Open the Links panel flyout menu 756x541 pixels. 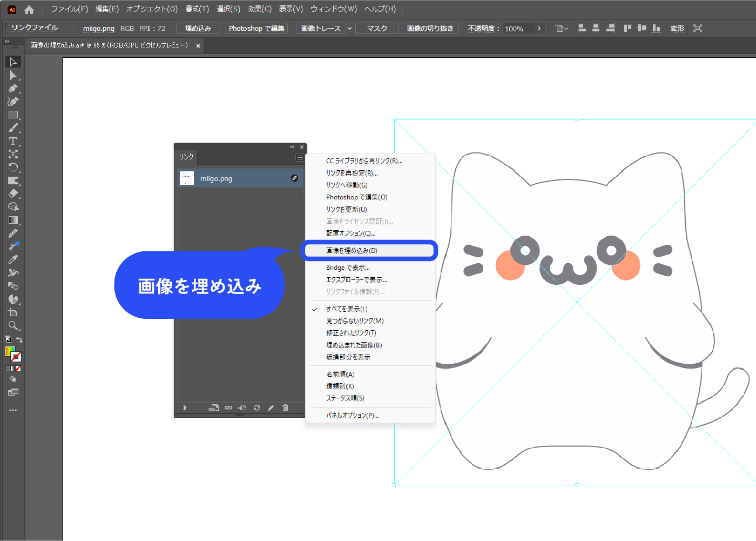coord(299,157)
